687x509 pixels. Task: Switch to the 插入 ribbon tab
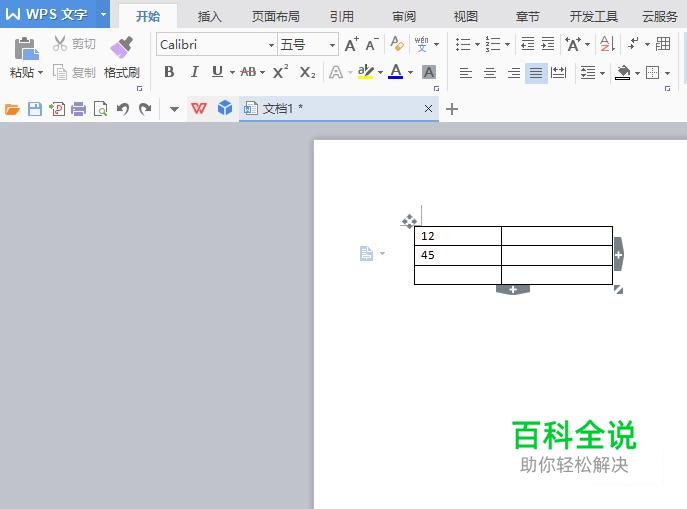pos(210,16)
